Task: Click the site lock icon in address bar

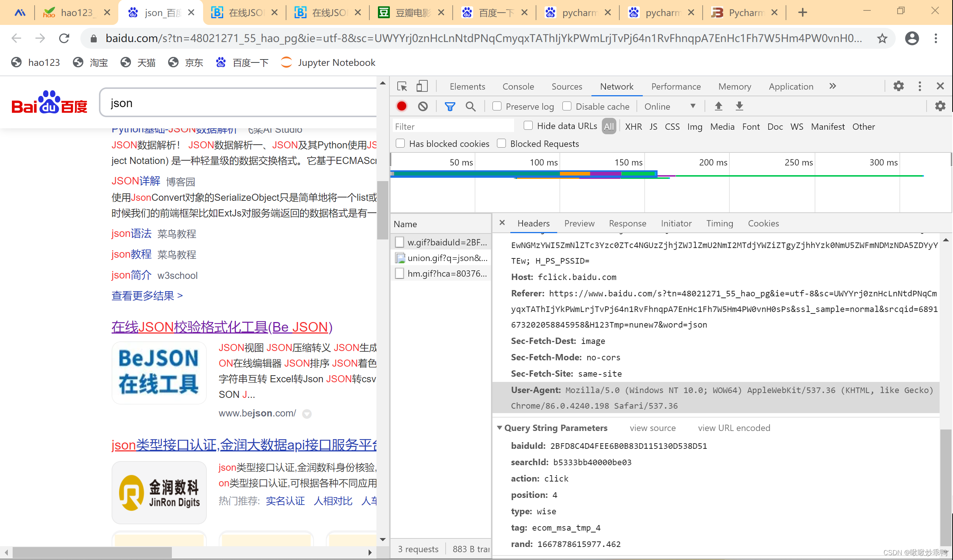Action: 94,38
